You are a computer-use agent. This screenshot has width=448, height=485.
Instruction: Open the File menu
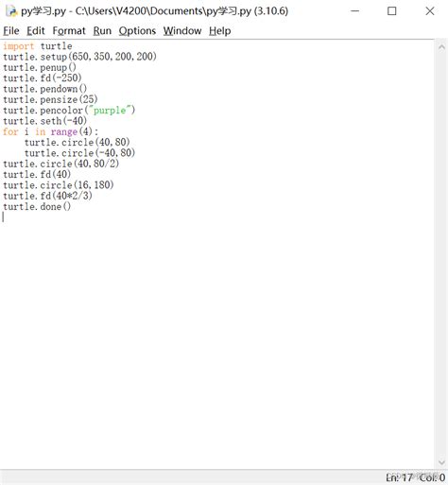(11, 31)
